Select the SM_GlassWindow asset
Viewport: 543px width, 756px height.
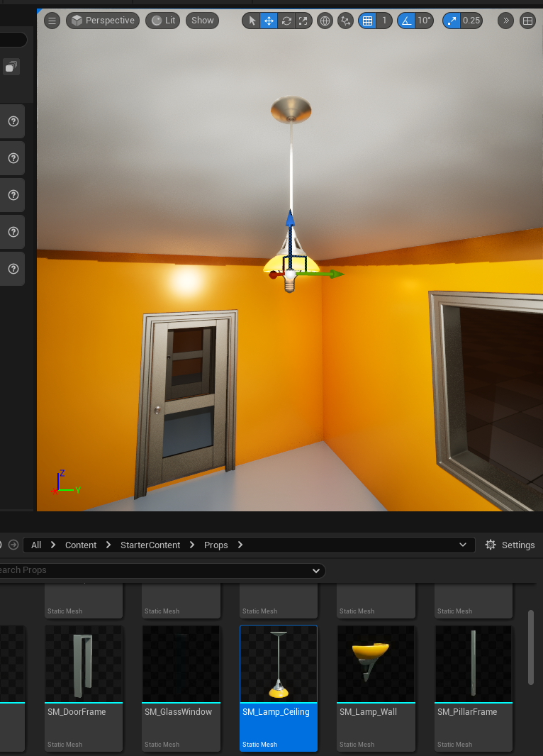click(181, 688)
